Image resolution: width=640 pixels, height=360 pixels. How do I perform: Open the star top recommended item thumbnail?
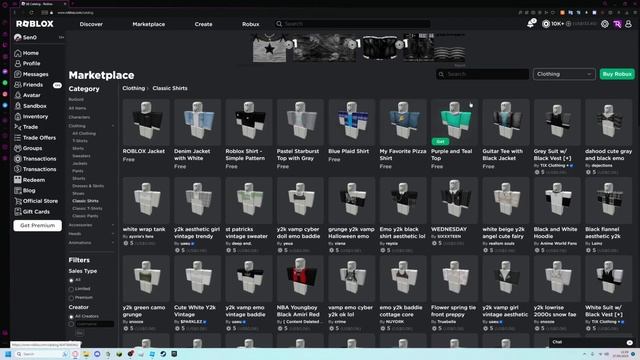pos(269,48)
